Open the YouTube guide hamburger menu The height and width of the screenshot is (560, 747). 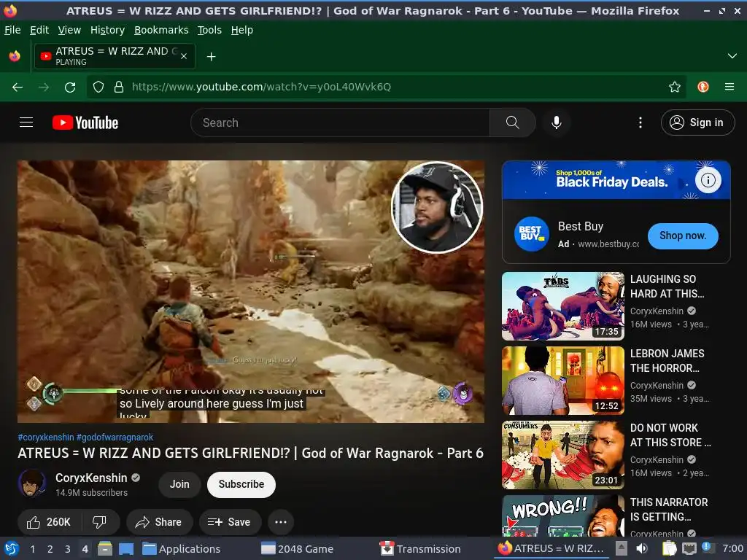[26, 122]
